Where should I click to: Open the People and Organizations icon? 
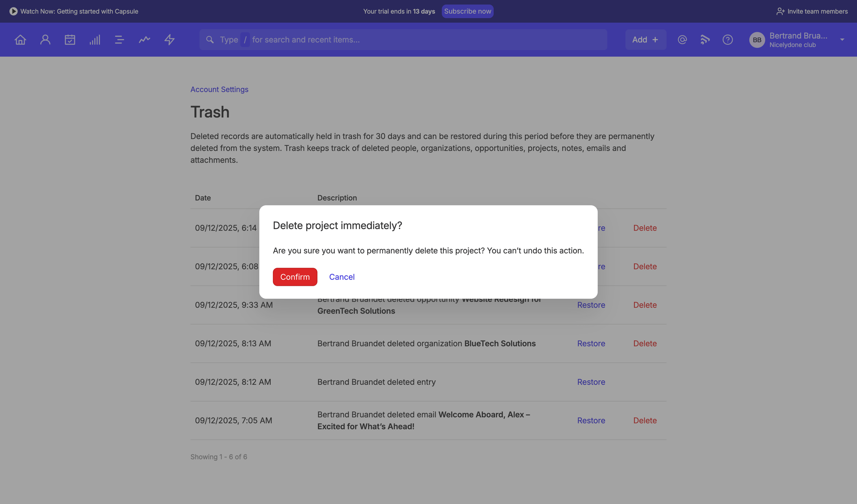pyautogui.click(x=45, y=40)
